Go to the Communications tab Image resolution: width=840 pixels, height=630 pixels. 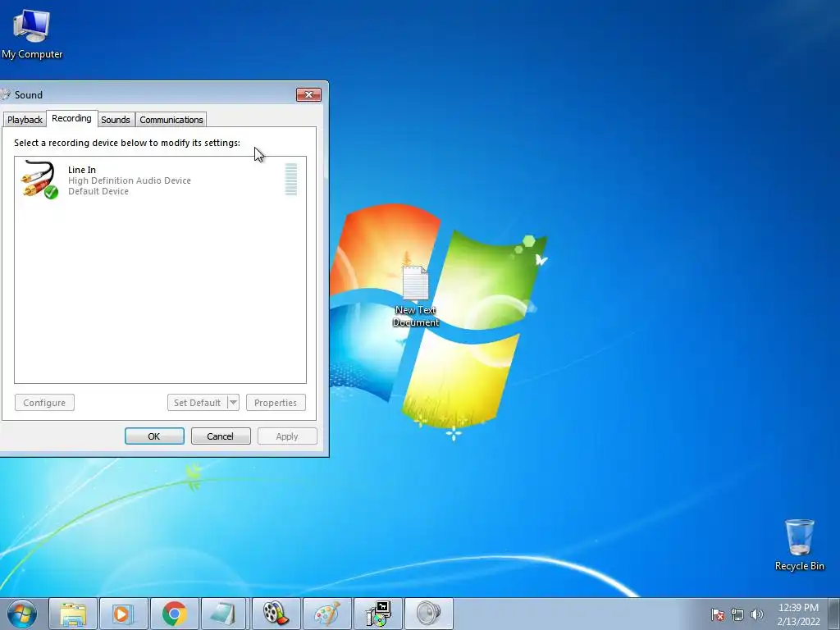pos(171,120)
